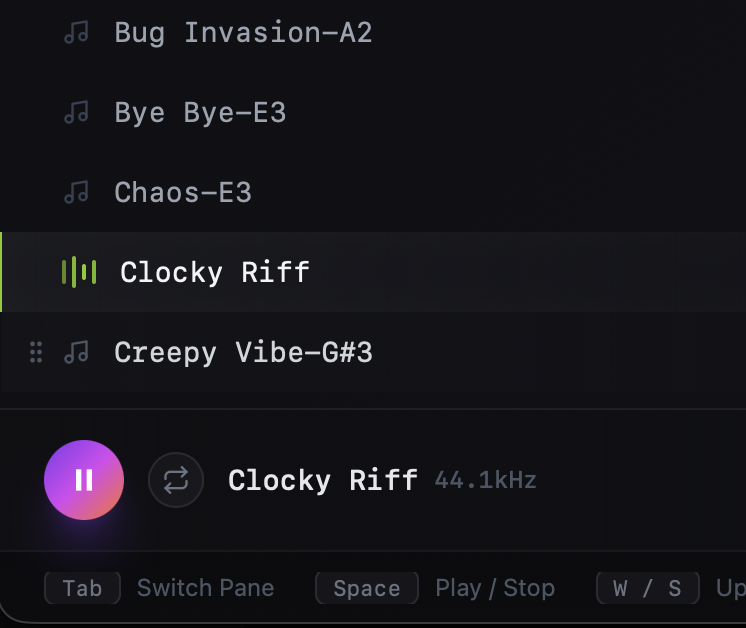Click the Space key shortcut hint
Screen dimensions: 746x628
tap(366, 588)
